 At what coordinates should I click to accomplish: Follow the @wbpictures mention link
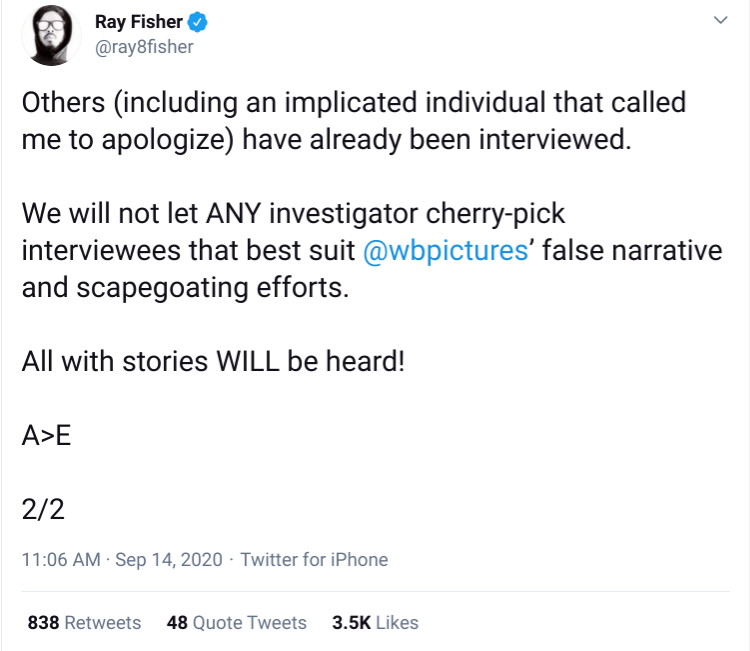tap(443, 250)
